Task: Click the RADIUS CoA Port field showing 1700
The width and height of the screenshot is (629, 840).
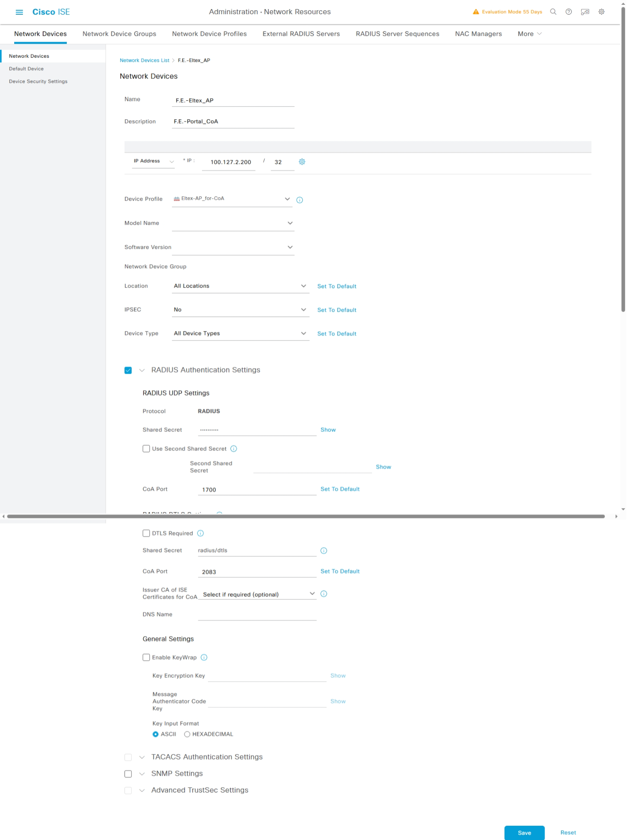Action: click(257, 490)
